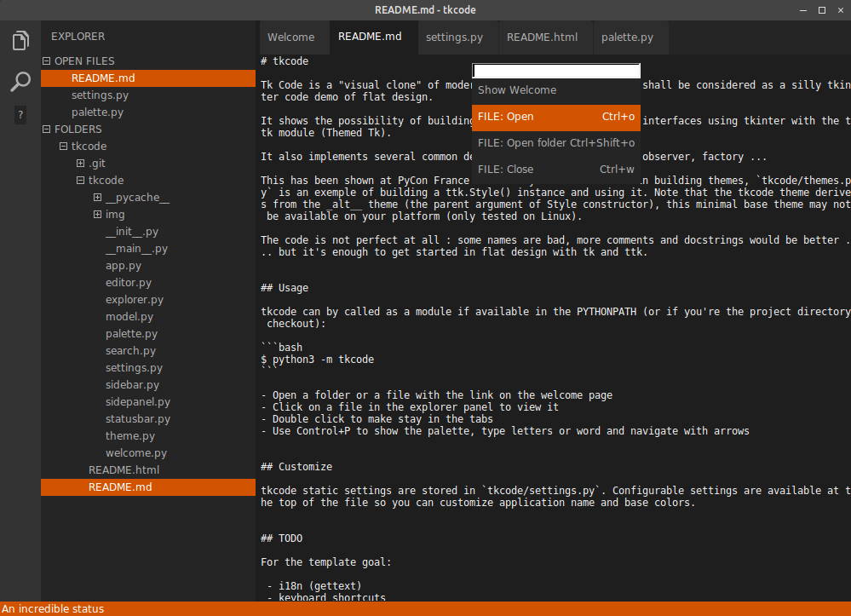Choose Show Welcome in the palette
This screenshot has width=851, height=616.
(556, 90)
